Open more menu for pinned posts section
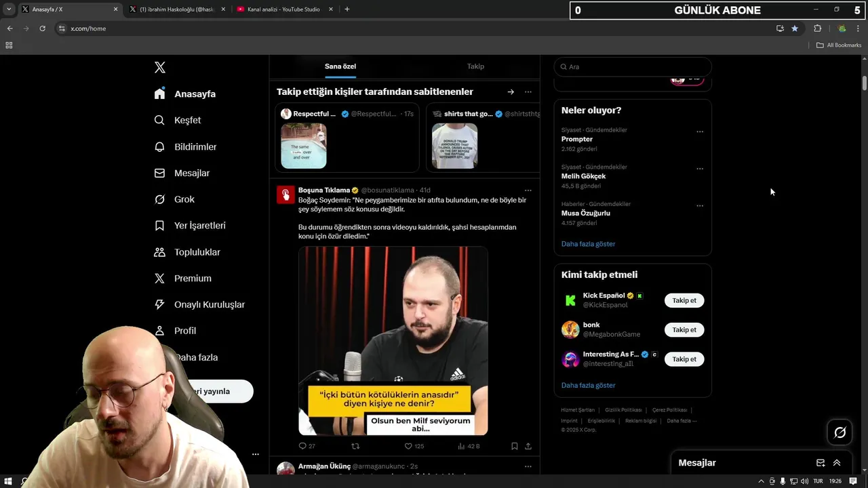The image size is (868, 488). tap(528, 91)
